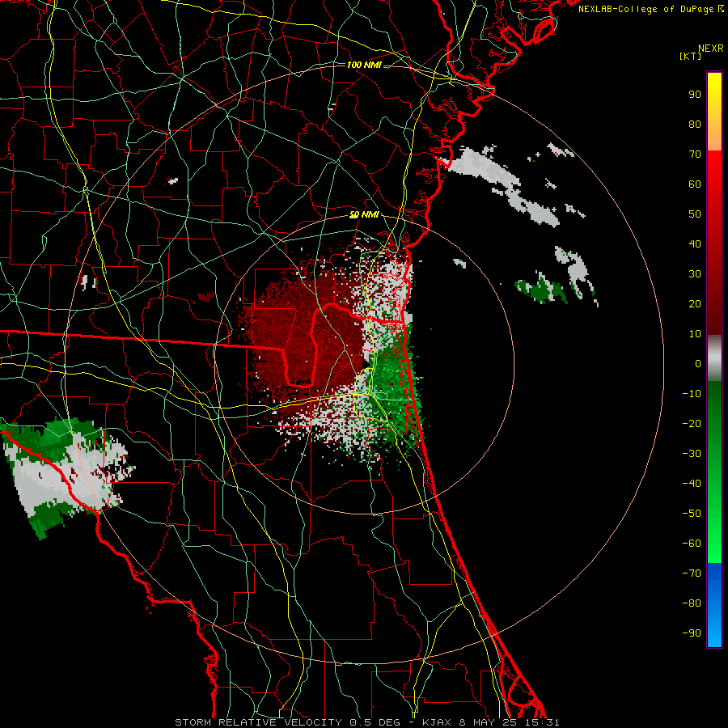Click the large dark red outbound velocity area

click(302, 339)
